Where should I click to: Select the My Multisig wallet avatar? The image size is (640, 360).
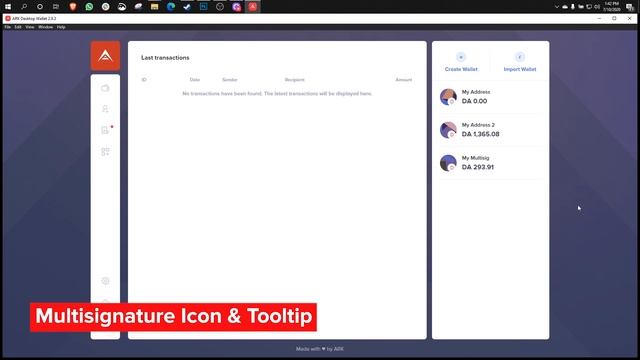pyautogui.click(x=448, y=163)
